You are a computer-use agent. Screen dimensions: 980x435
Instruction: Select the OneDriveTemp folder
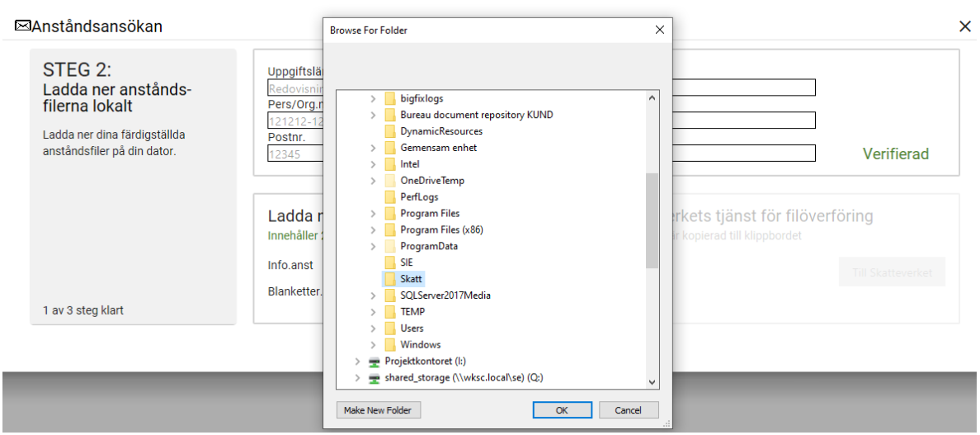pos(432,181)
